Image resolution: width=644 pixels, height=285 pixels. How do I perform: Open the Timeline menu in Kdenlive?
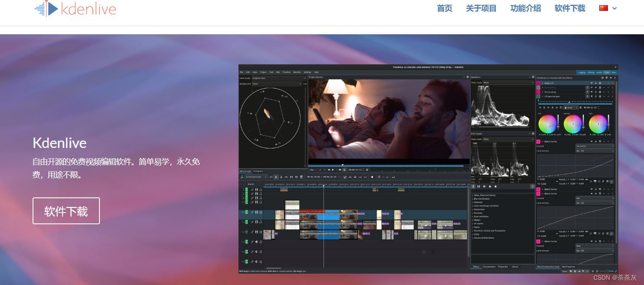coord(286,72)
